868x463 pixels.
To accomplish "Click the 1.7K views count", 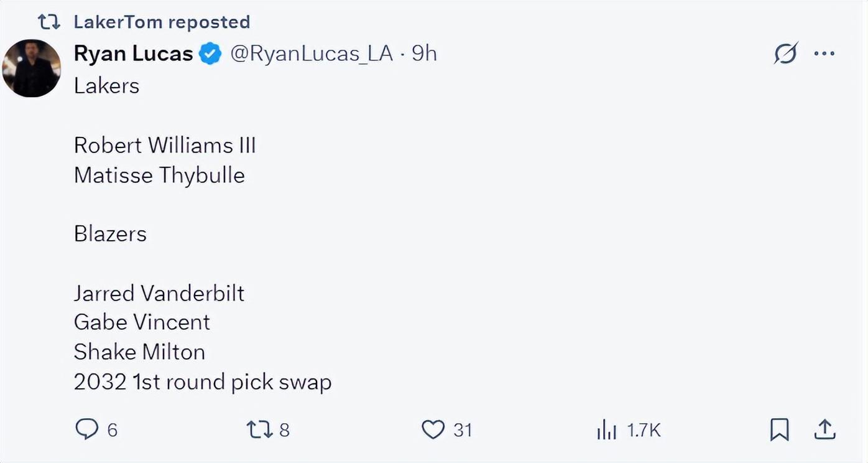I will tap(643, 430).
